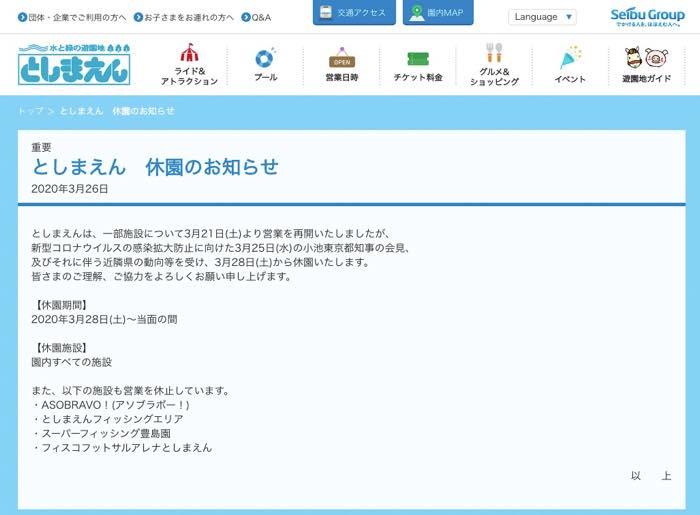700x515 pixels.
Task: Click the text 園内すべての施設
Action: (x=71, y=362)
